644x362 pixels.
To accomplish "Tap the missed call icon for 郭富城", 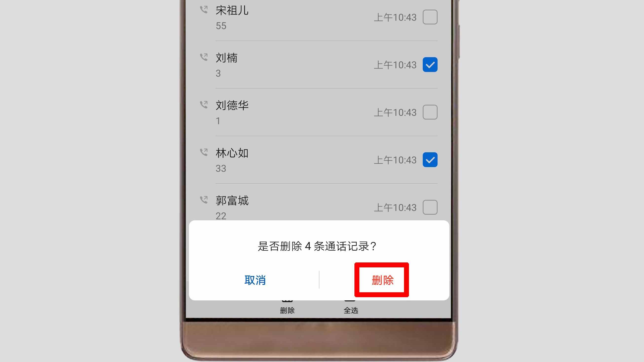I will point(203,200).
